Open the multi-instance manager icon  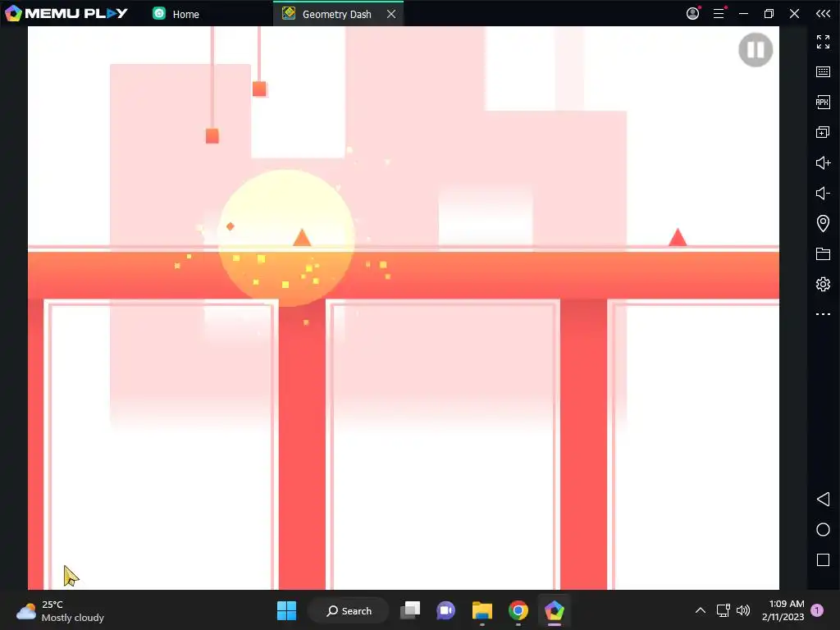click(823, 132)
